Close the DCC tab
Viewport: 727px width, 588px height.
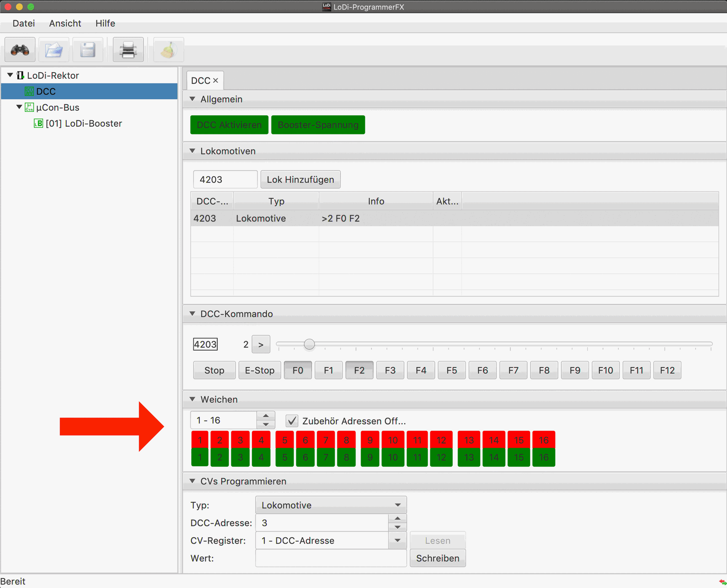(215, 81)
